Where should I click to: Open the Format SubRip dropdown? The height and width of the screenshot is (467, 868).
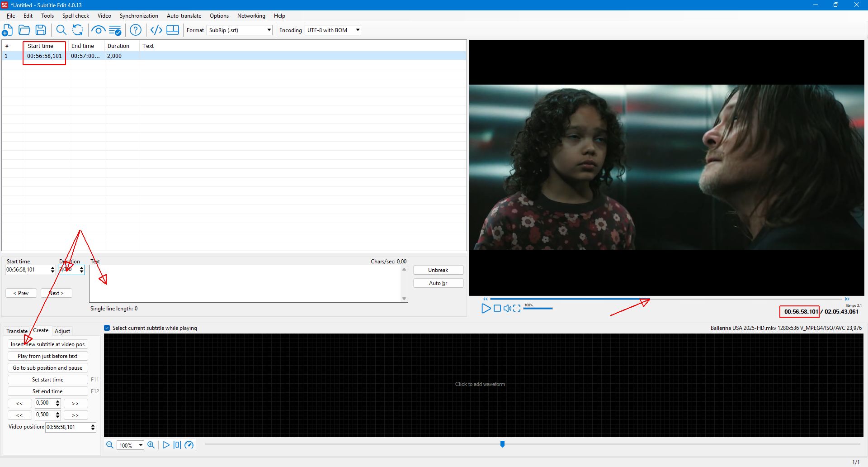click(x=240, y=30)
